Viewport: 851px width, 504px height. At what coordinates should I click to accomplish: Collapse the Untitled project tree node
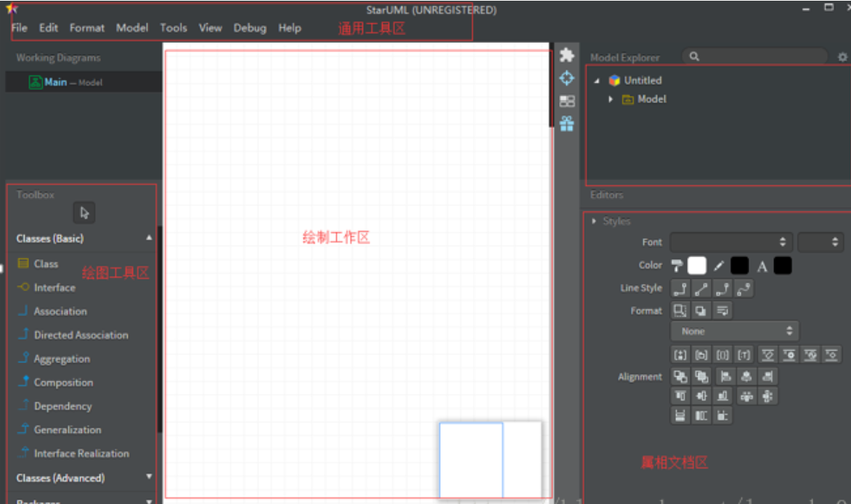[597, 81]
